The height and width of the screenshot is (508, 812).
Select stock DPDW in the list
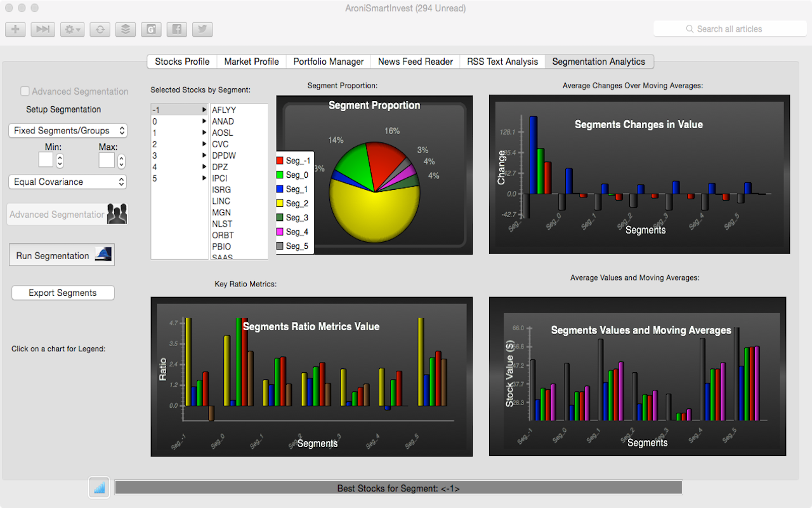click(x=239, y=156)
